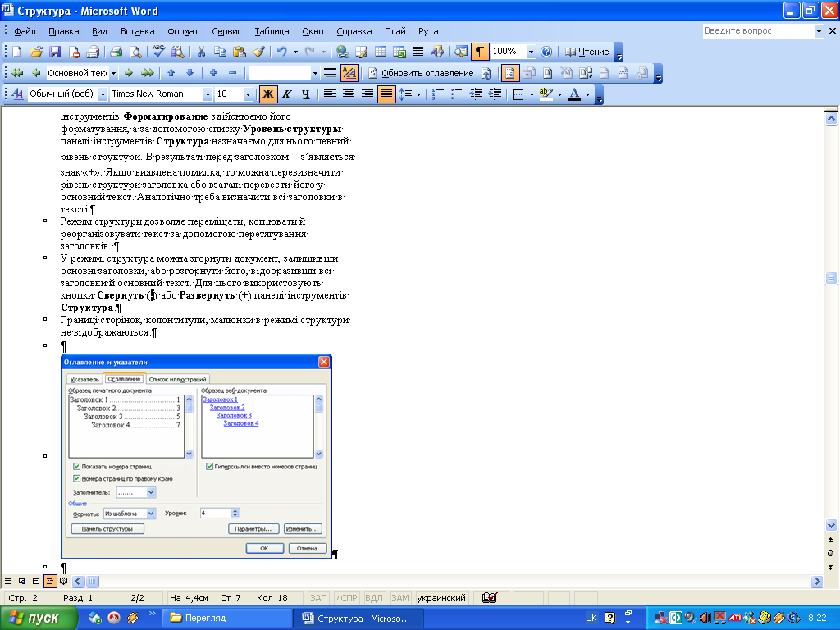The image size is (840, 630).
Task: Insert a hyperlink using the globe icon
Action: 343,52
